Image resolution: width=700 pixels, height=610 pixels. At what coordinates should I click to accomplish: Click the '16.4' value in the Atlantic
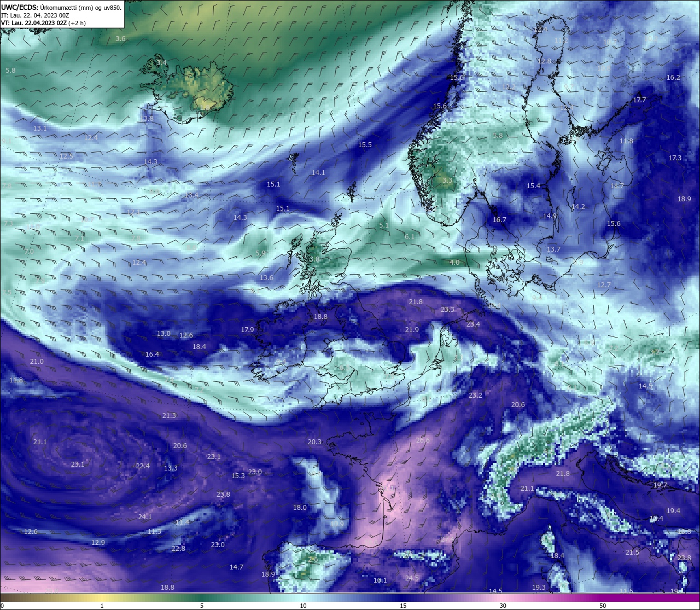pos(152,355)
